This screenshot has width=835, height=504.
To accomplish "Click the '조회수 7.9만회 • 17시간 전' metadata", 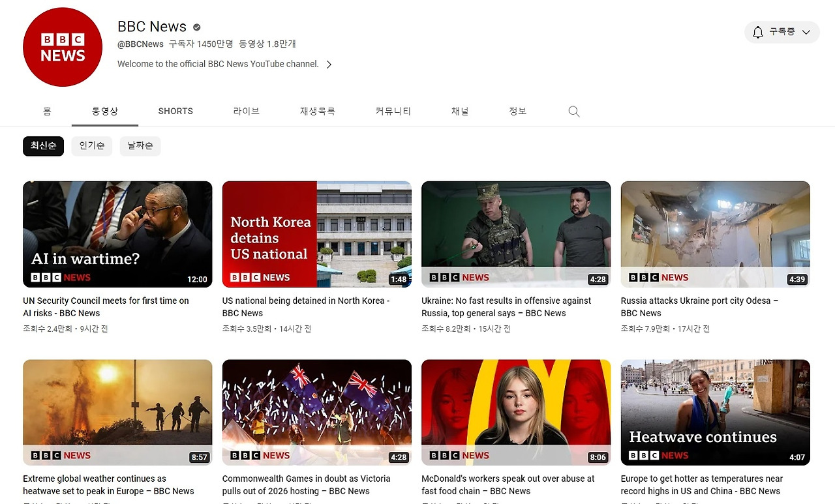I will pyautogui.click(x=665, y=329).
